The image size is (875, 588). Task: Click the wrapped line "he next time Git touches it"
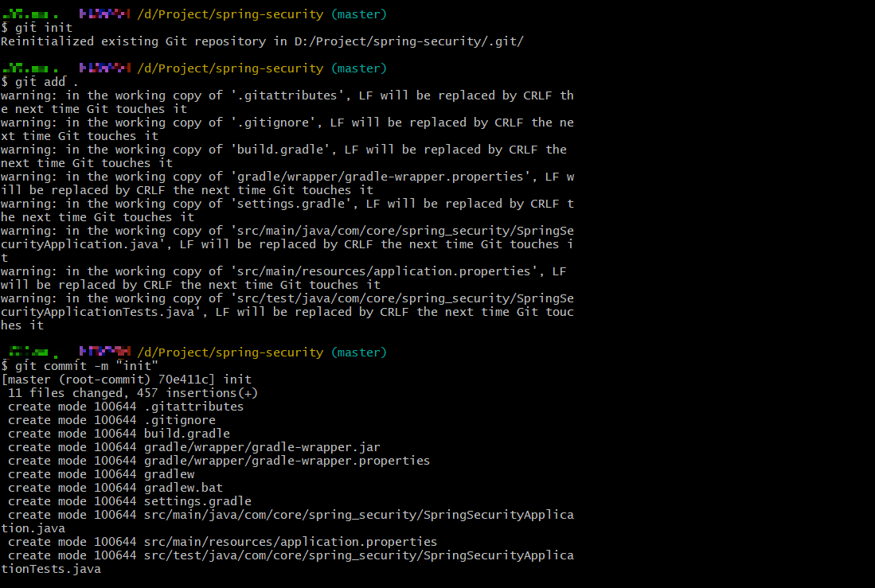[x=98, y=217]
